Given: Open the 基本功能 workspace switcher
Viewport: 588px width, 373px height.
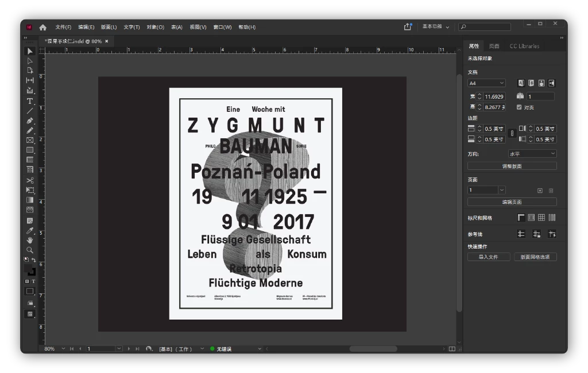Looking at the screenshot, I should [x=436, y=26].
